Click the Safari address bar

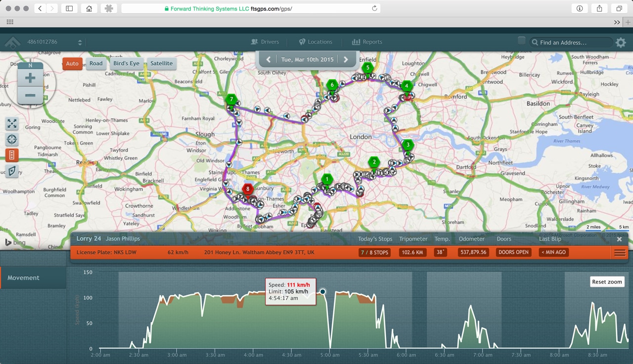click(x=251, y=8)
